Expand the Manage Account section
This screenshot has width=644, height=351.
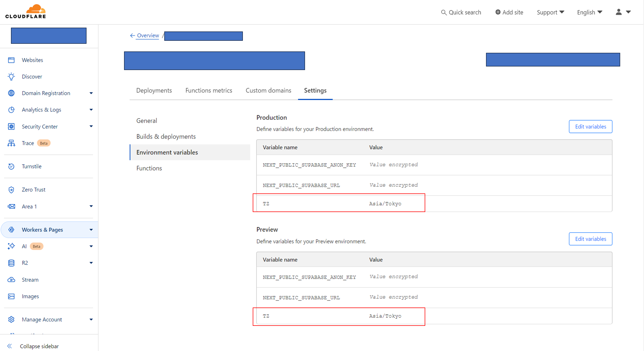pyautogui.click(x=91, y=320)
